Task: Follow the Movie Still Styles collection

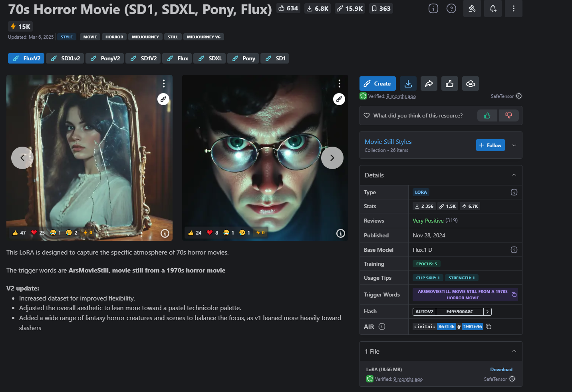Action: click(x=491, y=145)
